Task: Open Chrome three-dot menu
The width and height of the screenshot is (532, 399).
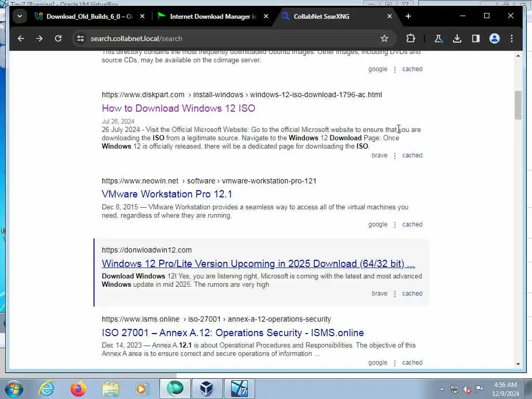Action: (512, 38)
